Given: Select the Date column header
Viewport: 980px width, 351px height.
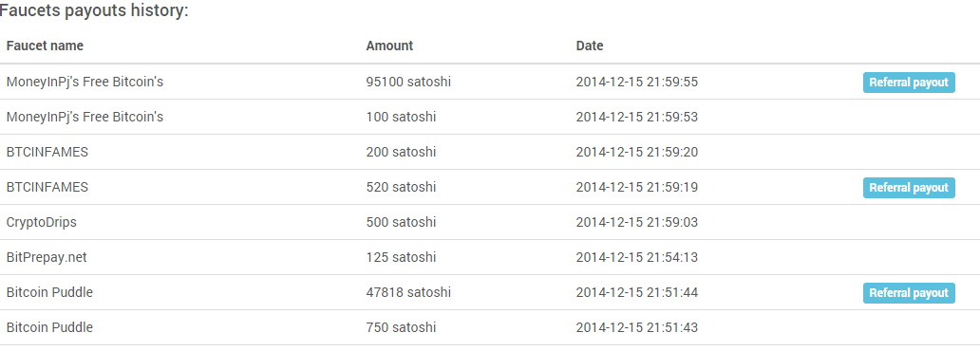Looking at the screenshot, I should pyautogui.click(x=590, y=46).
